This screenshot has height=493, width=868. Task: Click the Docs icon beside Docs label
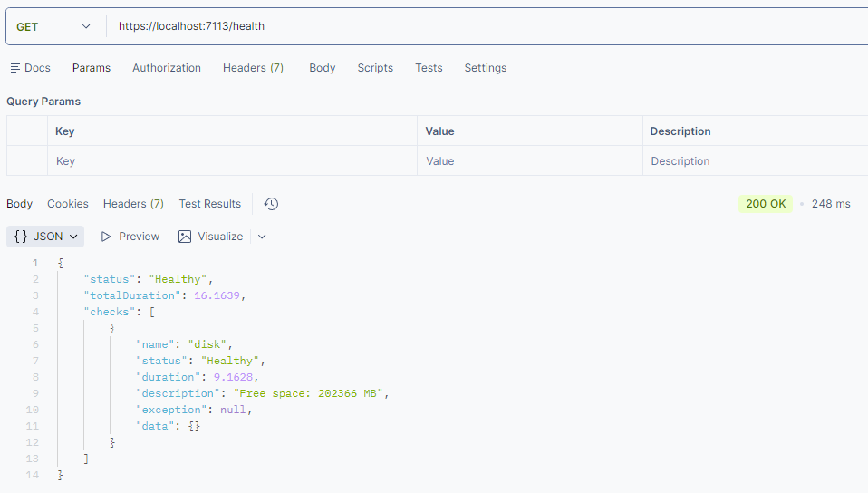14,68
